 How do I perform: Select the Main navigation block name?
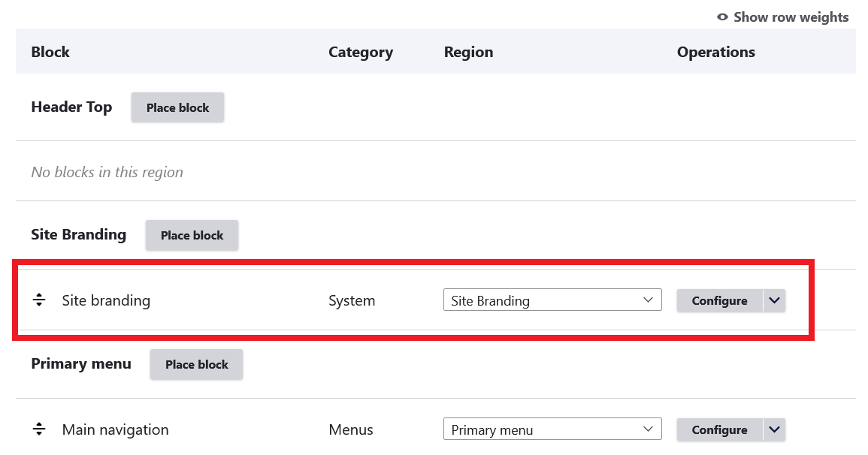[x=115, y=429]
